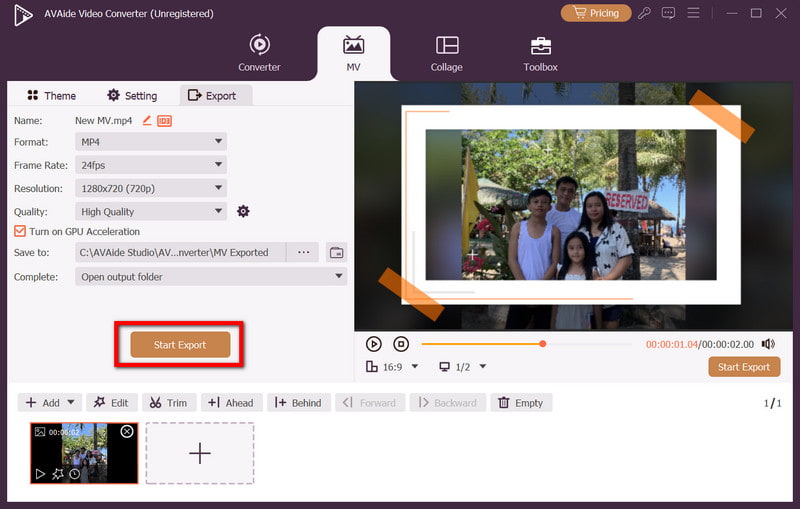
Task: Expand the Format MP4 dropdown
Action: pyautogui.click(x=151, y=142)
